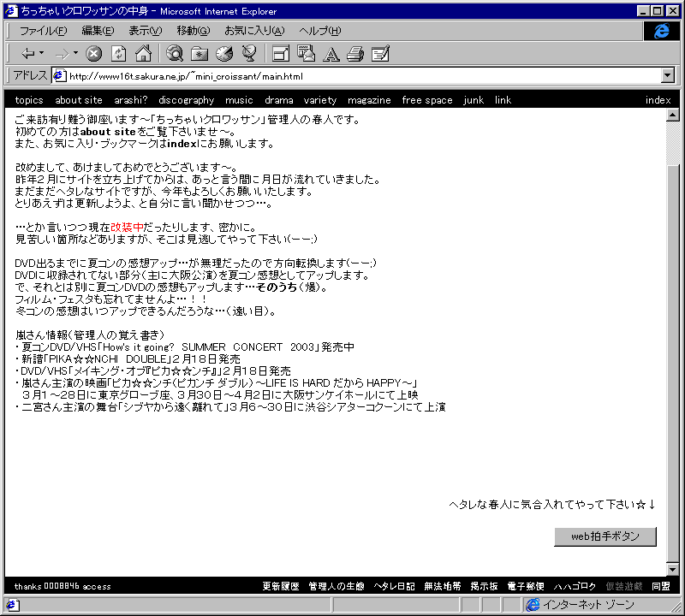This screenshot has height=616, width=685.
Task: Open the Search globe icon
Action: coord(175,54)
